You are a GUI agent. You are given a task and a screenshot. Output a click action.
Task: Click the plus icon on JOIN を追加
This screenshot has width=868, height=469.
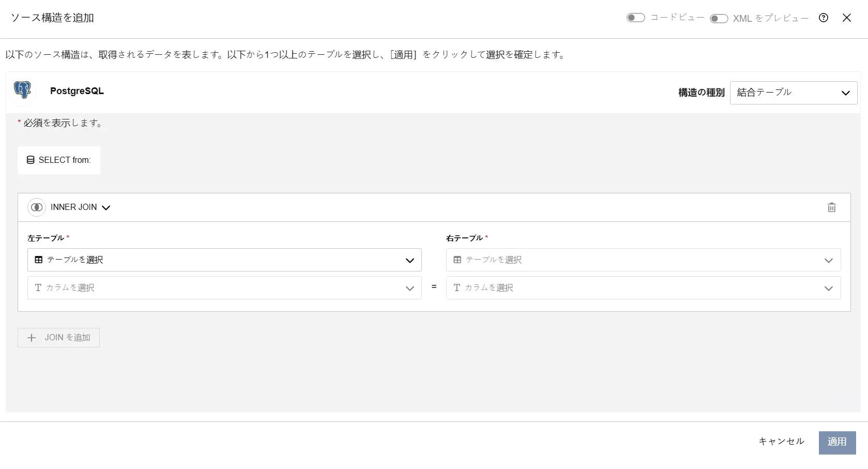click(32, 338)
